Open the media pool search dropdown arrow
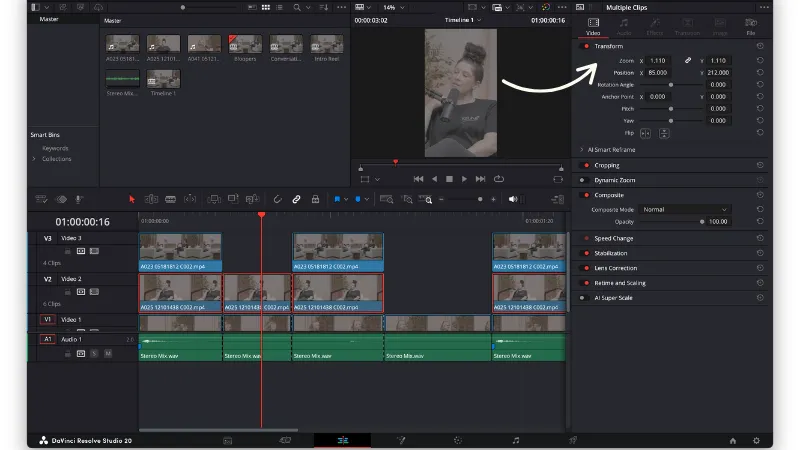Viewport: 800px width, 450px height. tap(308, 8)
